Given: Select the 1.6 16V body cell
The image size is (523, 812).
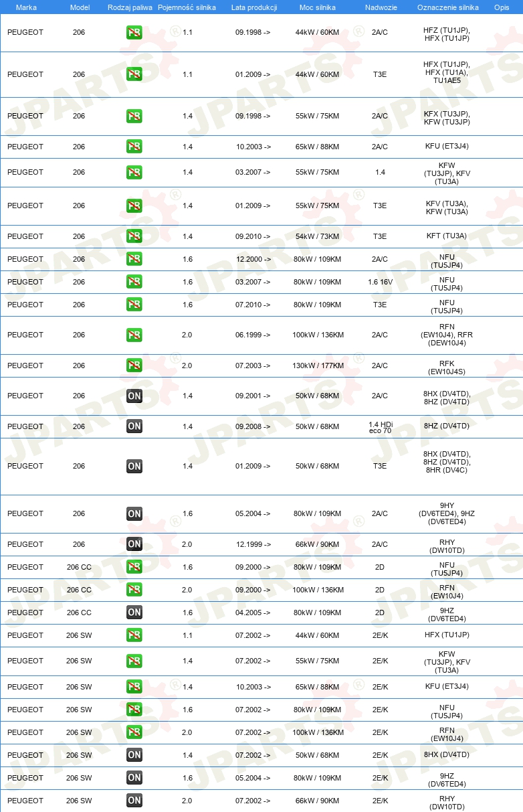Looking at the screenshot, I should point(380,282).
